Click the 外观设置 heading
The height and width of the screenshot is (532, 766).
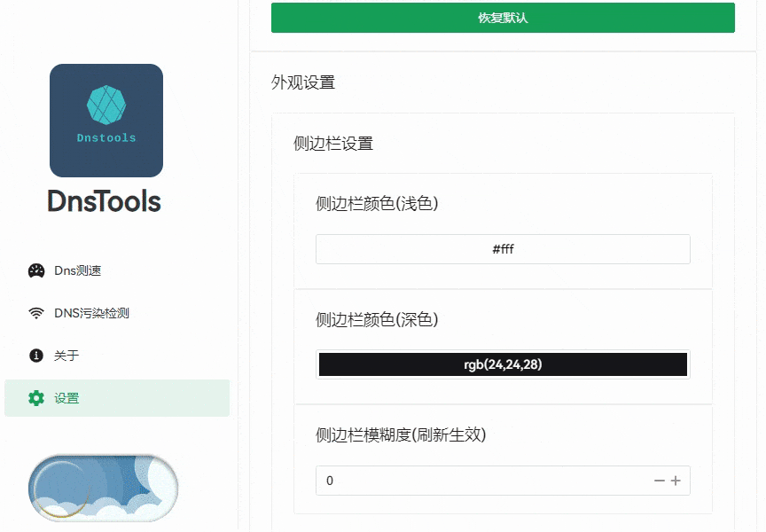tap(301, 82)
